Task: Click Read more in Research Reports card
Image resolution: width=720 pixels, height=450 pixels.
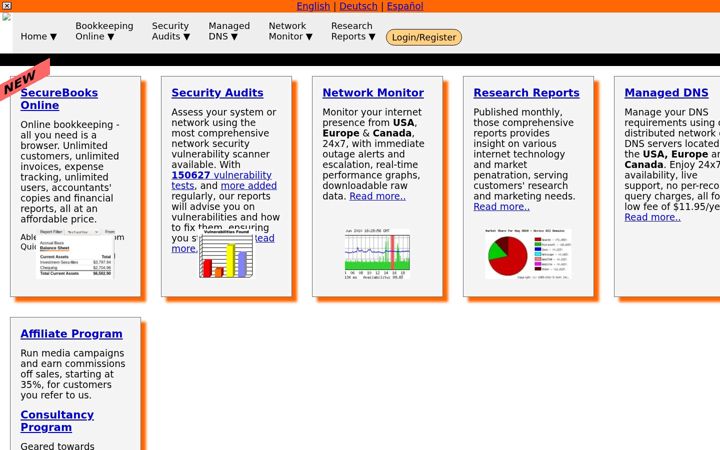Action: [501, 207]
